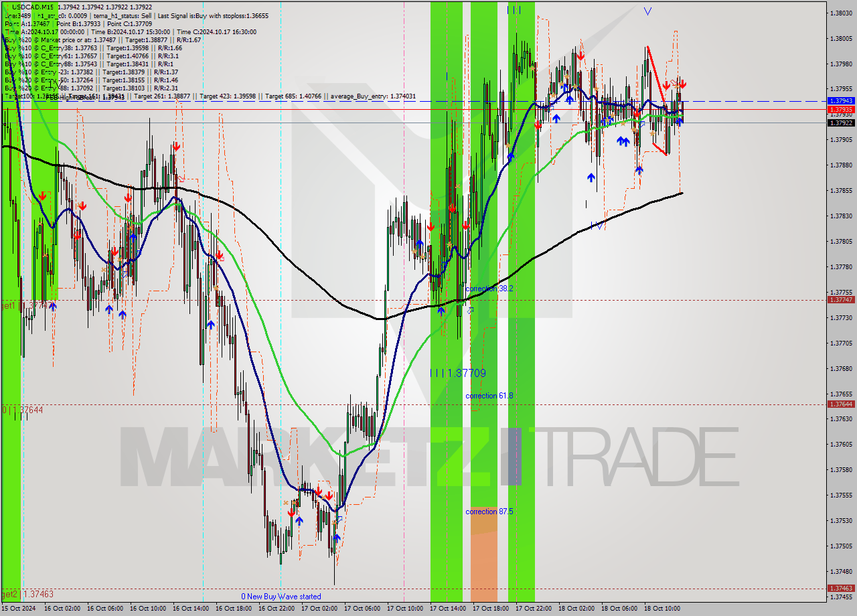The image size is (857, 616).
Task: Click the 1.37780 price axis label
Action: (x=842, y=267)
